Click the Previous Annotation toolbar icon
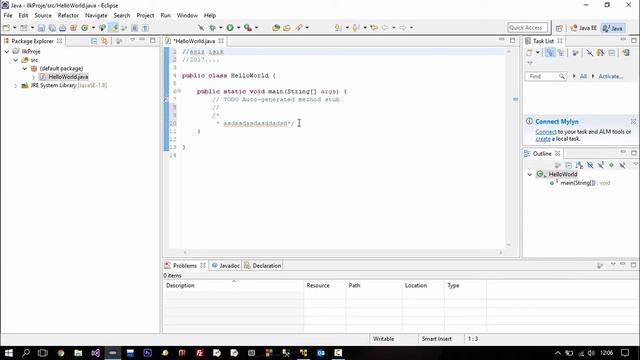640x360 pixels. [x=356, y=28]
